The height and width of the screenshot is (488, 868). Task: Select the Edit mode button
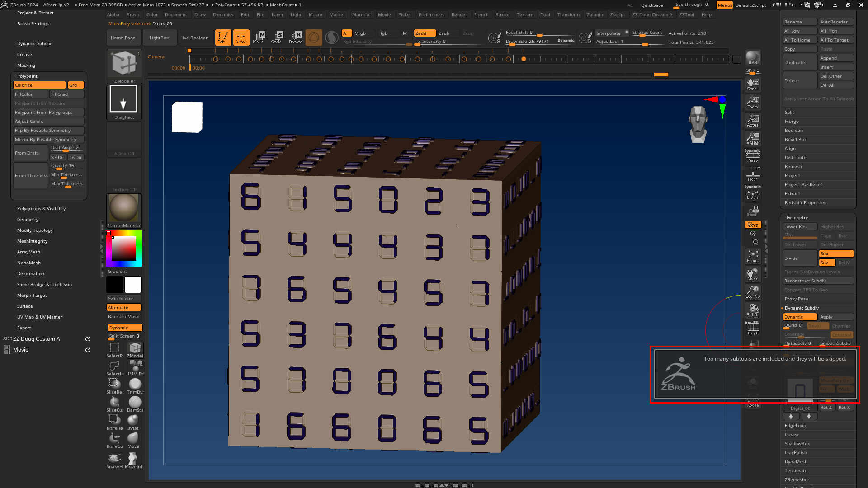223,38
